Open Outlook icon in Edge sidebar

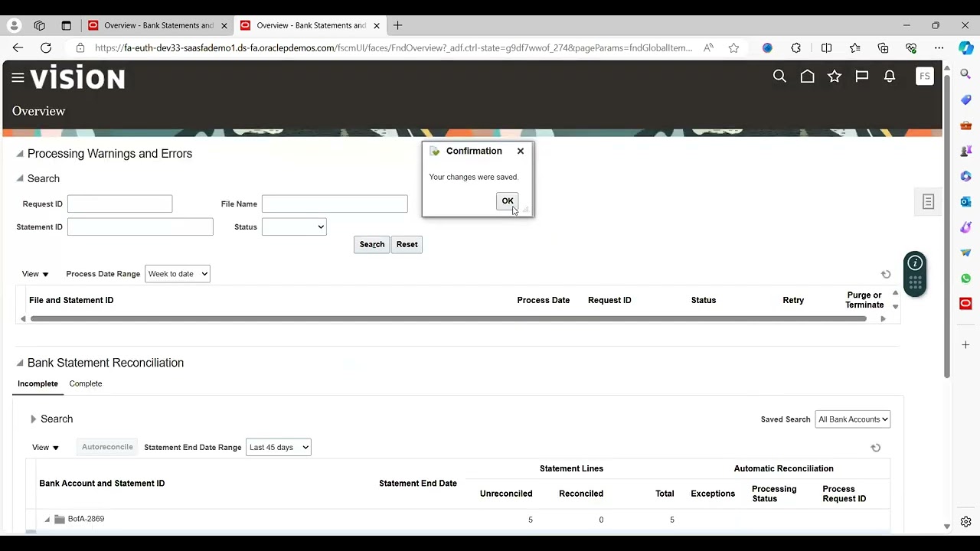pos(965,201)
